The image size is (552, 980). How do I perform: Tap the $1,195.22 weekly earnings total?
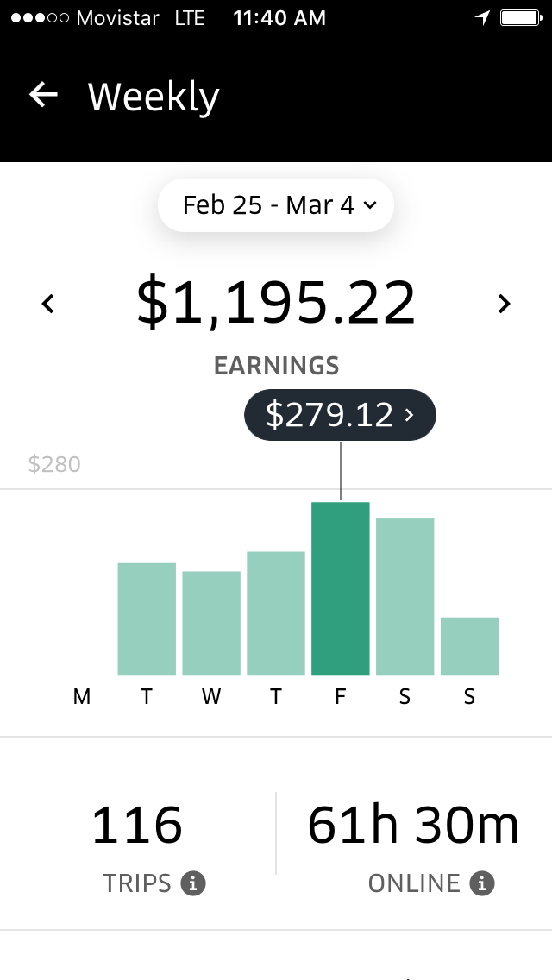tap(276, 304)
